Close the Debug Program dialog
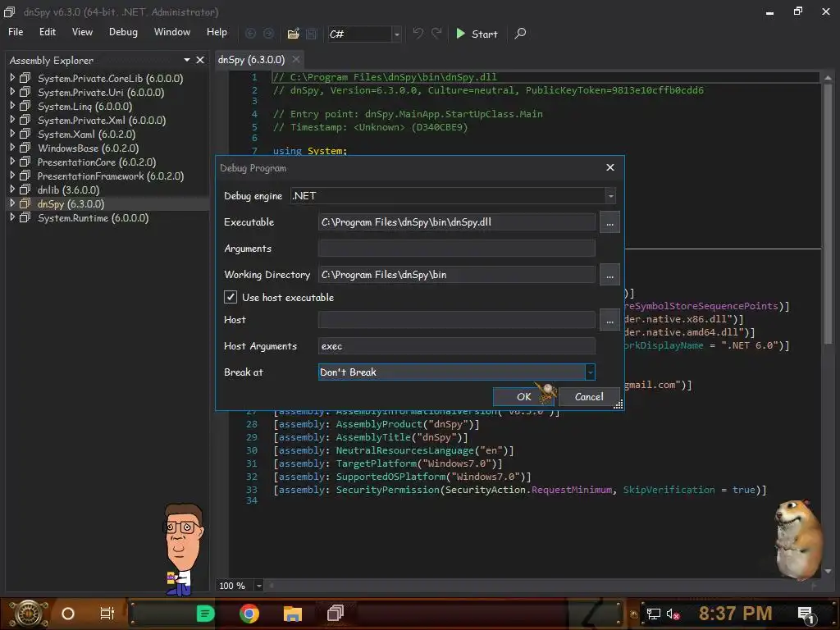Viewport: 840px width, 630px height. coord(610,167)
